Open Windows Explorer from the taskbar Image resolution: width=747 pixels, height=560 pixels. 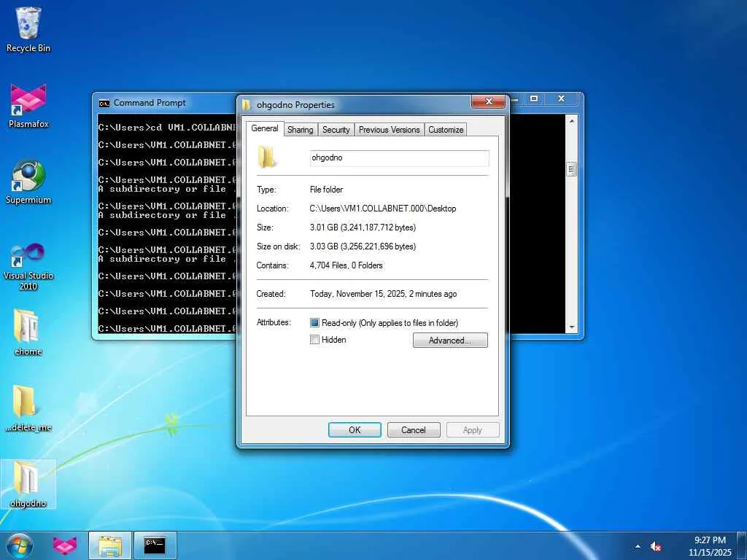tap(110, 545)
